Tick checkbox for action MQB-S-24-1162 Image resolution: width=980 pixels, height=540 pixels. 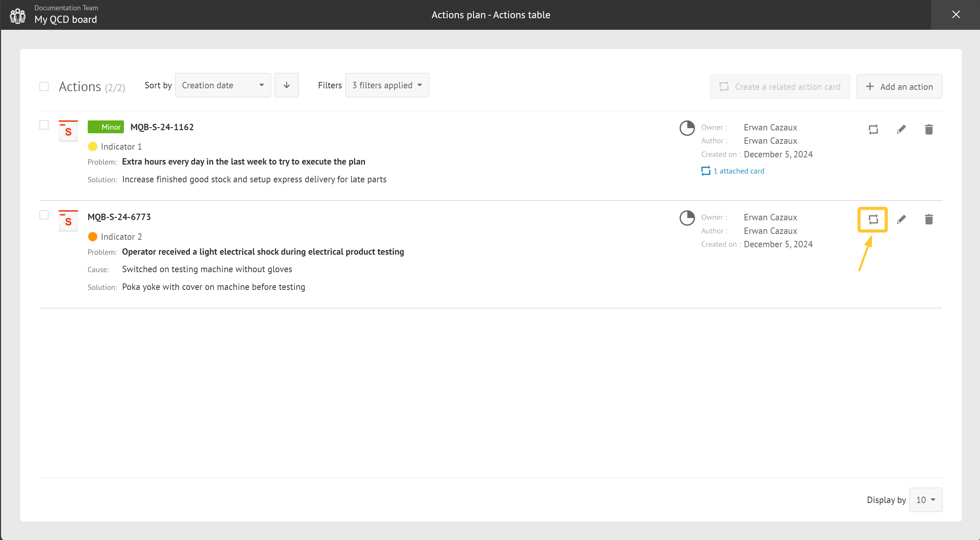[x=44, y=125]
